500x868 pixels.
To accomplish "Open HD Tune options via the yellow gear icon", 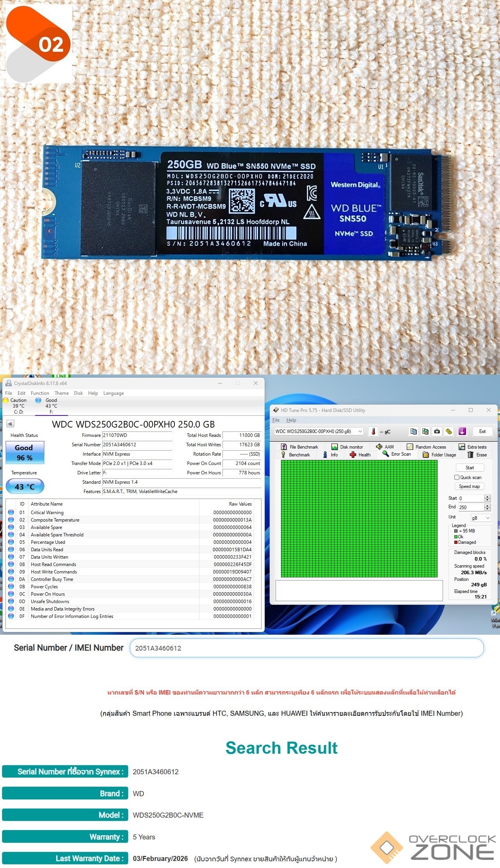I will (449, 431).
